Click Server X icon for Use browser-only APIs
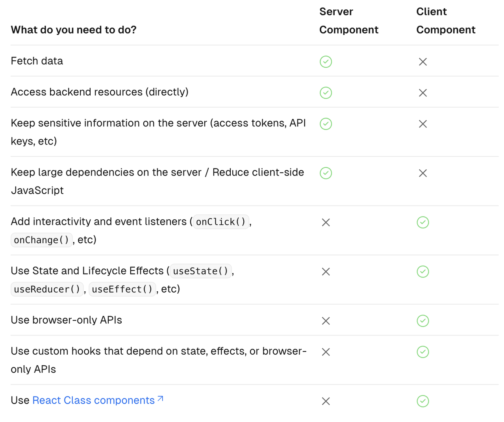 [x=326, y=321]
